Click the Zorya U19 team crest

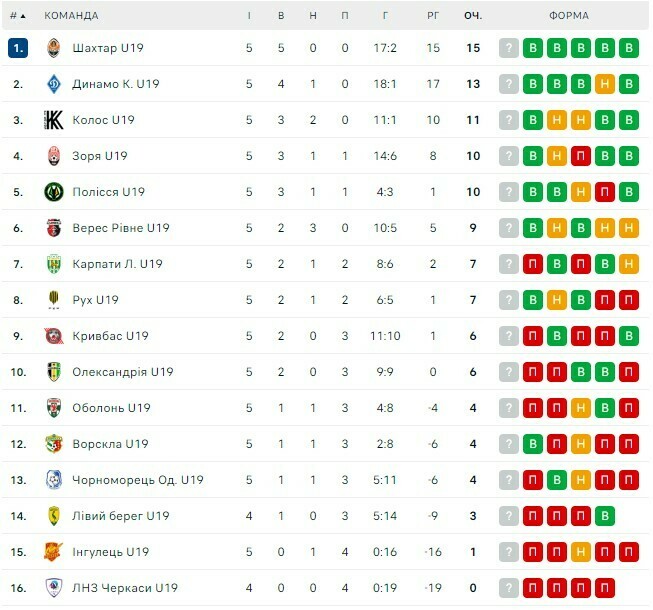[54, 156]
